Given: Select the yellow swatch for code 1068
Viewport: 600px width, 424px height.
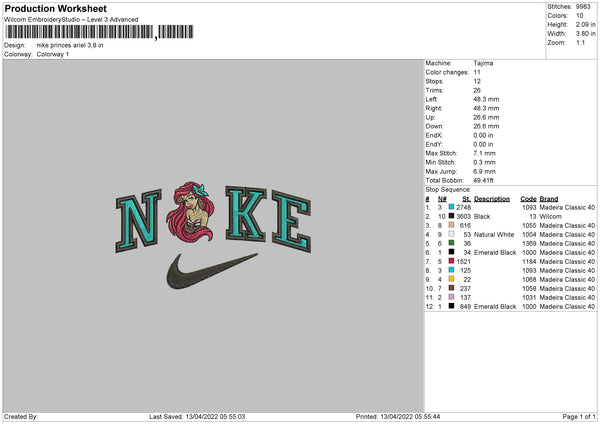Looking at the screenshot, I should tap(451, 279).
